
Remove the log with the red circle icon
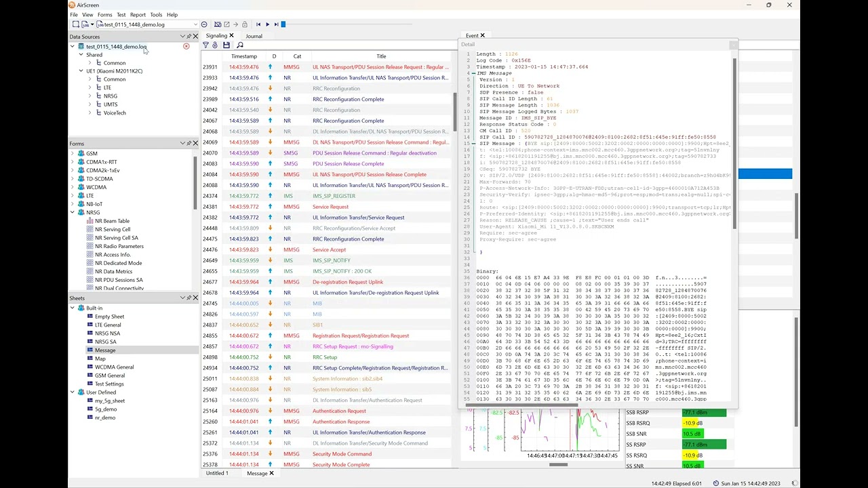tap(186, 47)
